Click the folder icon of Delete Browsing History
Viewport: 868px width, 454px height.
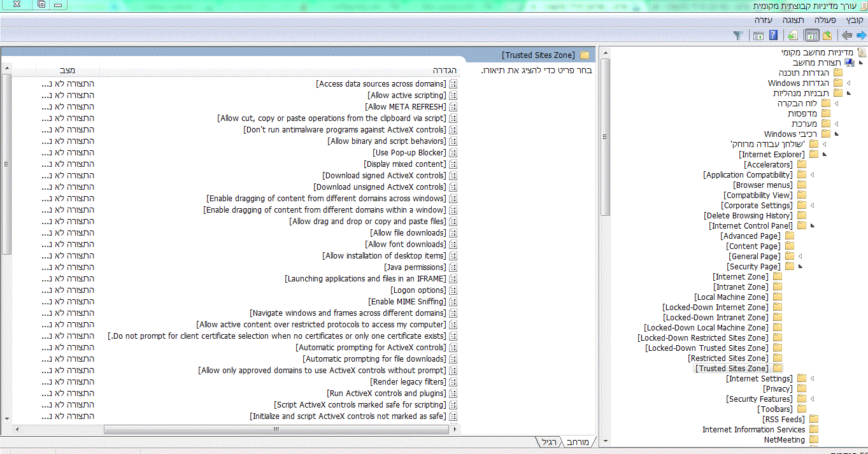click(x=802, y=216)
